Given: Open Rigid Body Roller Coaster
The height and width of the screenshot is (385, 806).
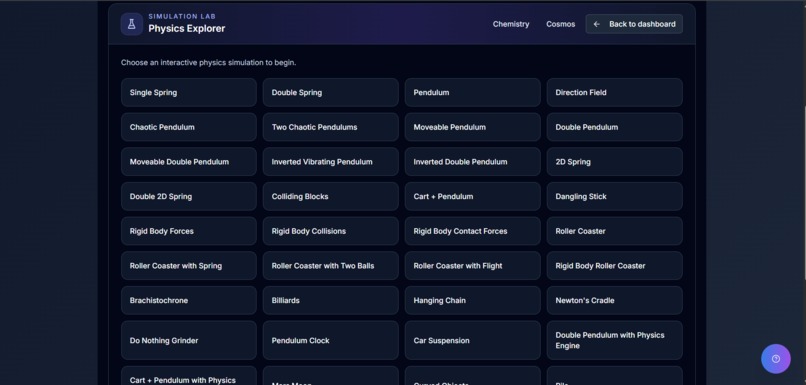Looking at the screenshot, I should pyautogui.click(x=614, y=266).
